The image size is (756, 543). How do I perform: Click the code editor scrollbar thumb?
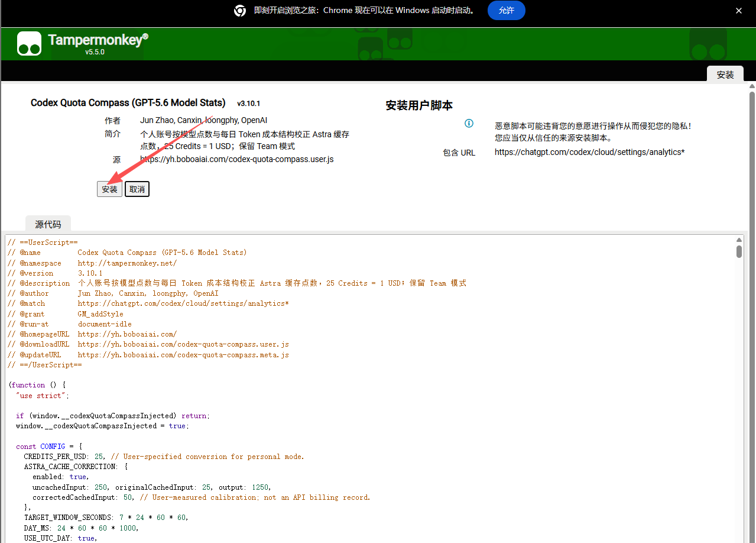739,251
